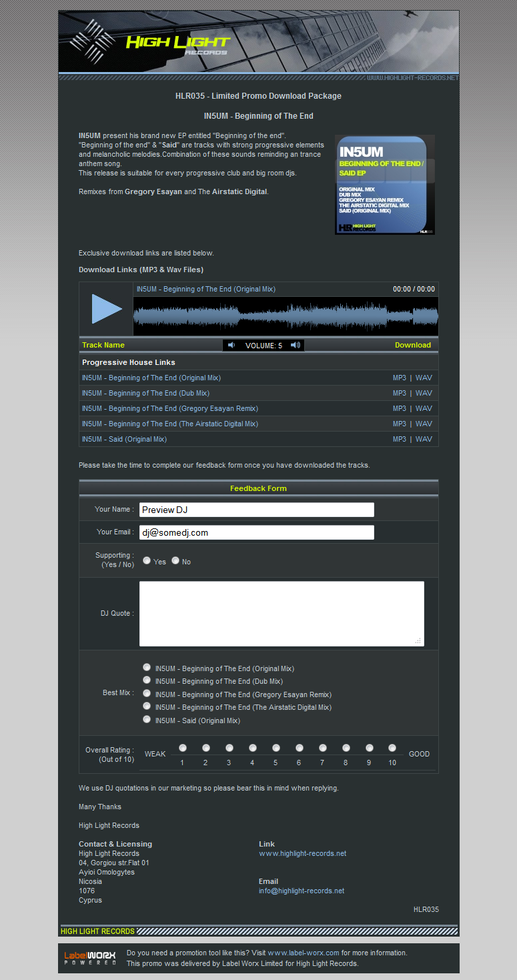The width and height of the screenshot is (517, 980).
Task: Open track Beginning of The End (Original Mix) in list
Action: coord(151,378)
